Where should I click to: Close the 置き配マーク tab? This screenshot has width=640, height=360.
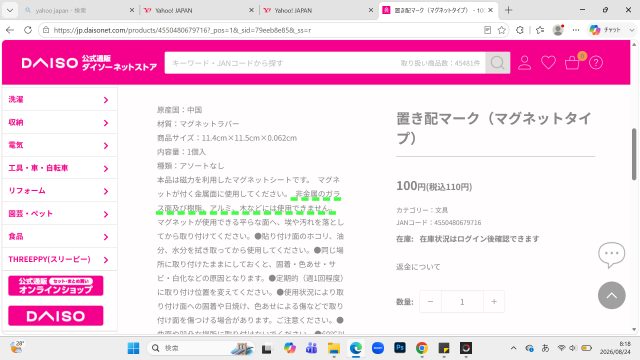[x=491, y=10]
